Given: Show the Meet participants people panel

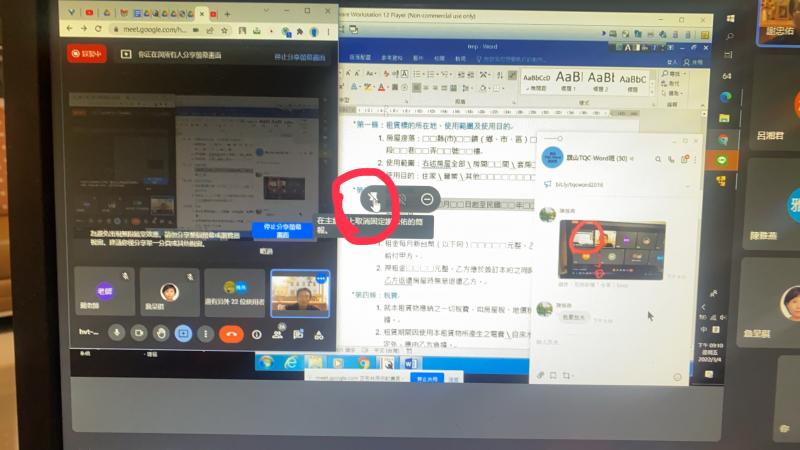Looking at the screenshot, I should (278, 334).
